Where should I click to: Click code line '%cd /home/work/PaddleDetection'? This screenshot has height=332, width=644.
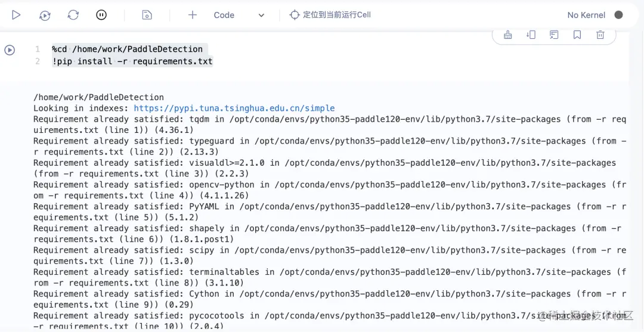(128, 49)
